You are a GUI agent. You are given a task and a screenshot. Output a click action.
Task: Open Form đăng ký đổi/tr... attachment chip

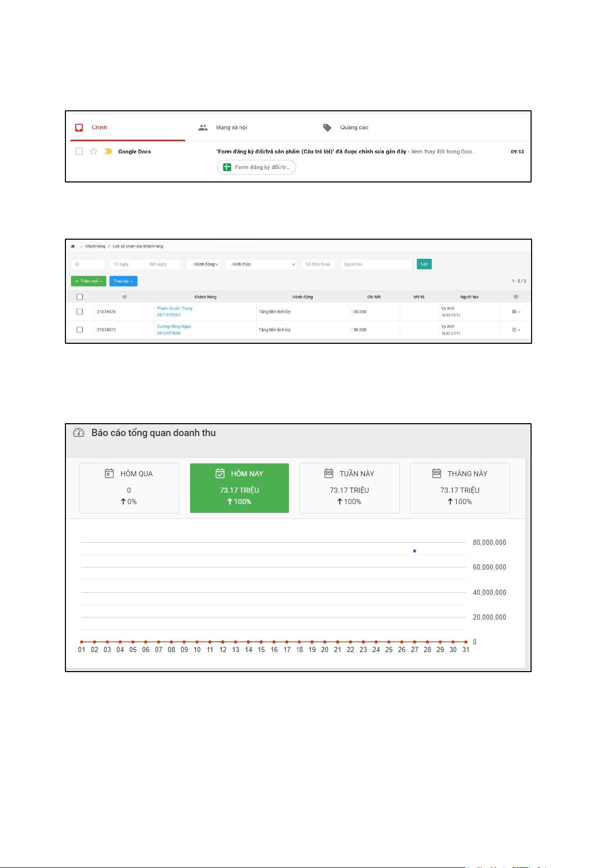point(257,167)
